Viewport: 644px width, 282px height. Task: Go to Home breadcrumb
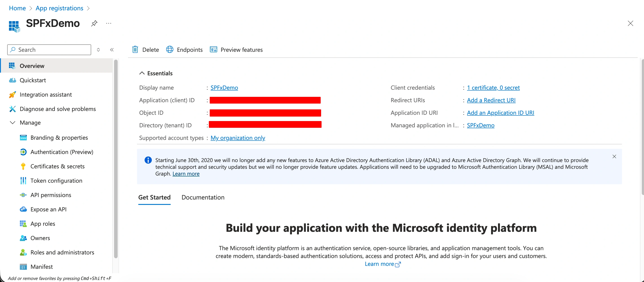coord(17,8)
